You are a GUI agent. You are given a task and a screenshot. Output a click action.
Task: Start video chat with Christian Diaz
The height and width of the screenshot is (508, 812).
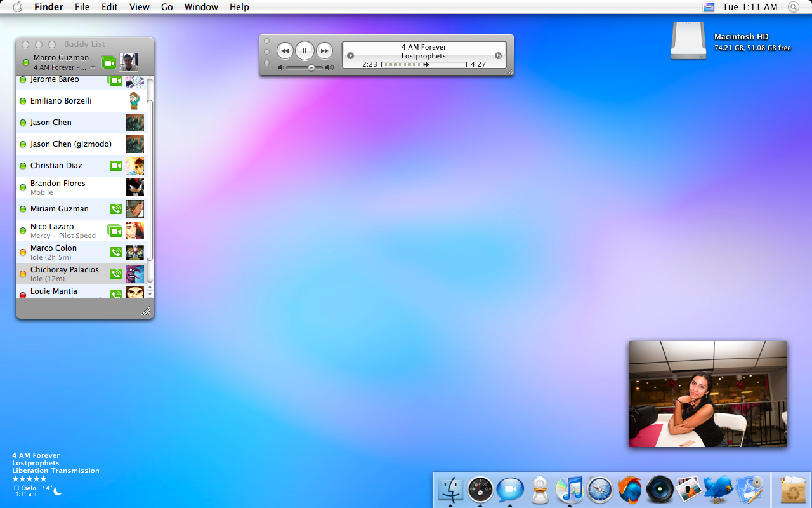point(115,166)
